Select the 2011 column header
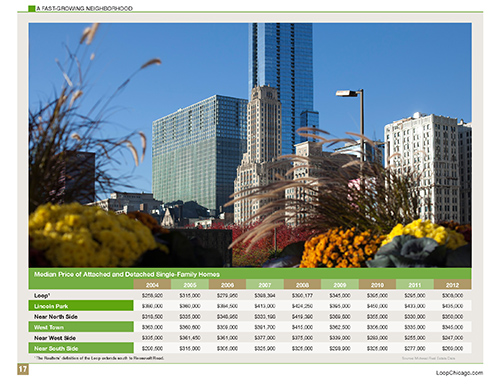This screenshot has height=386, width=500. [x=415, y=285]
